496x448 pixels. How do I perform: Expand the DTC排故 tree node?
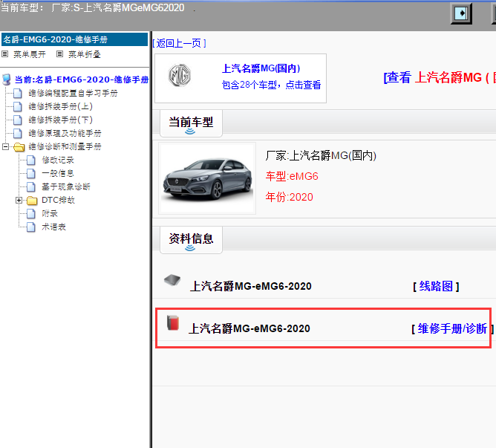(x=19, y=200)
